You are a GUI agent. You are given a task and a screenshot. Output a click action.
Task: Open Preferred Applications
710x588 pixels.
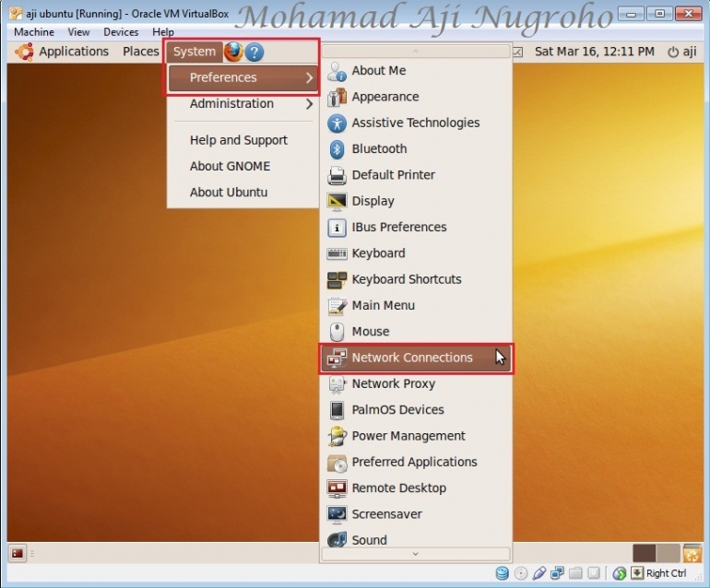point(416,462)
